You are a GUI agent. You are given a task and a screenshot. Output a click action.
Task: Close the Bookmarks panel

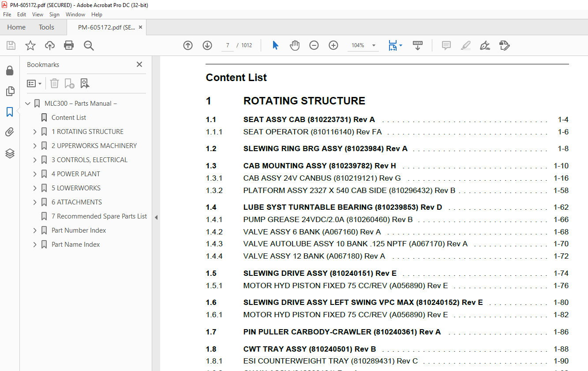click(x=139, y=64)
